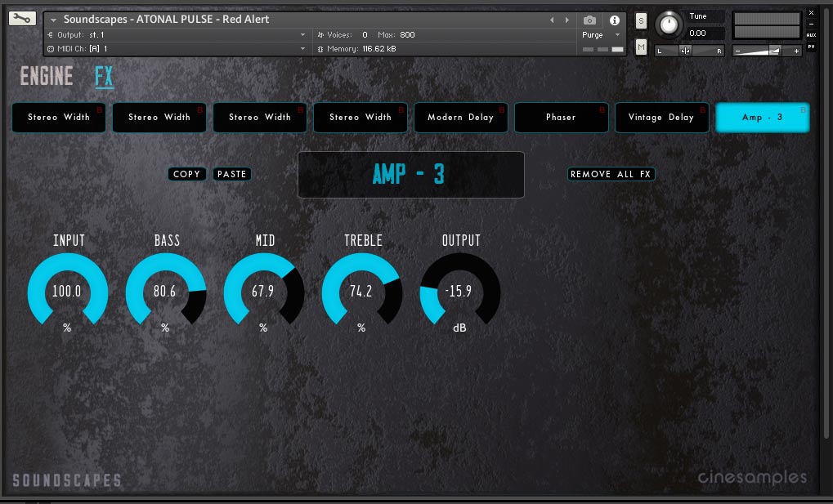Expand the Output st.1 dropdown

click(x=303, y=35)
